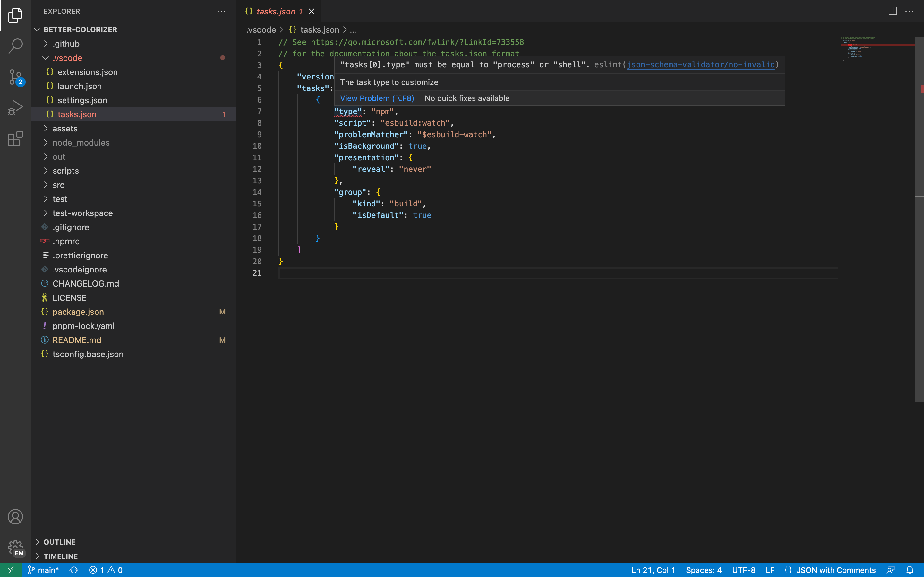The height and width of the screenshot is (577, 924).
Task: Toggle the errors and warnings indicator in status bar
Action: (x=106, y=570)
